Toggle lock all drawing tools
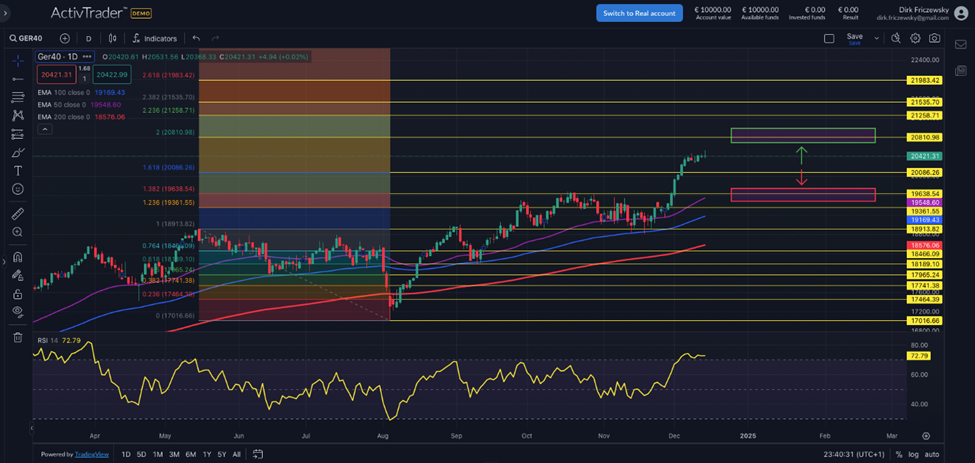 tap(17, 294)
